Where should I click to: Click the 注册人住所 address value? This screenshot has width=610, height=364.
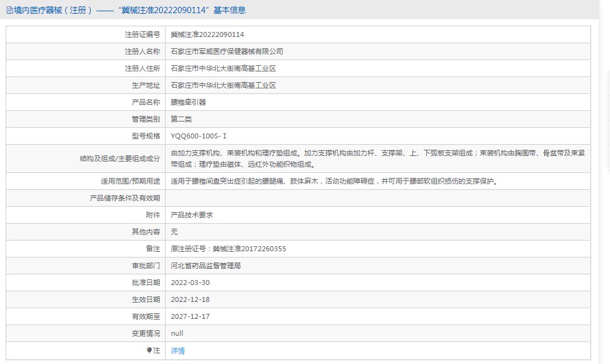[223, 68]
